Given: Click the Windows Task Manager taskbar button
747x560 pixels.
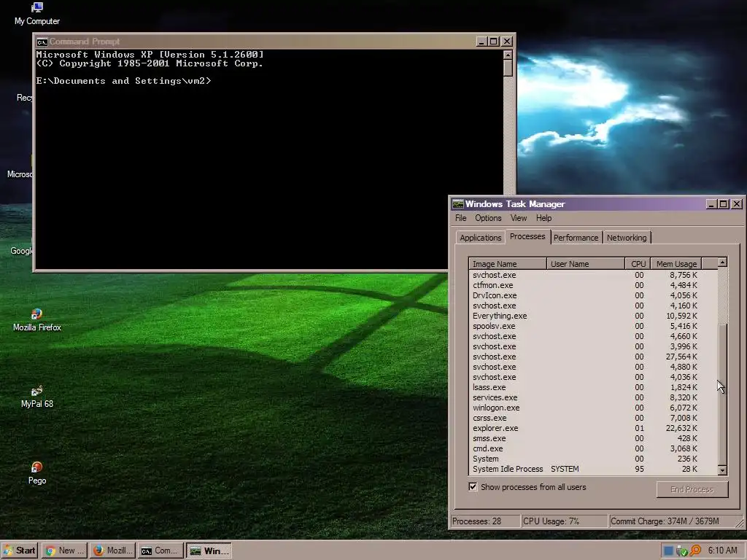Looking at the screenshot, I should click(209, 551).
